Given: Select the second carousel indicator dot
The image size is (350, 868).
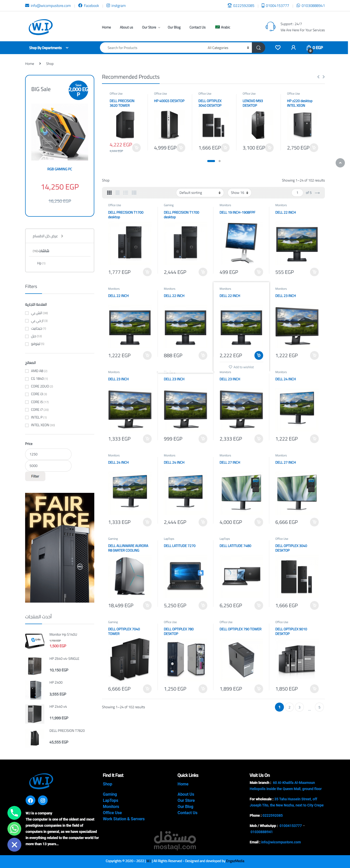Looking at the screenshot, I should point(219,161).
